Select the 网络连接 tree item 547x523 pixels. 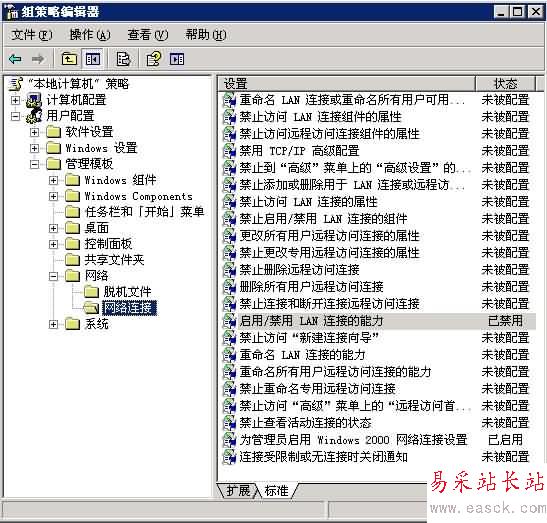[x=129, y=308]
